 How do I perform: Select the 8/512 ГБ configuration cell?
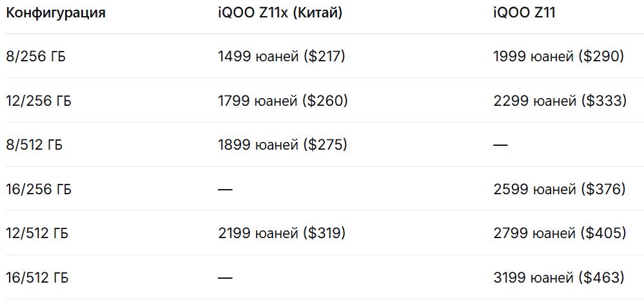[x=35, y=145]
